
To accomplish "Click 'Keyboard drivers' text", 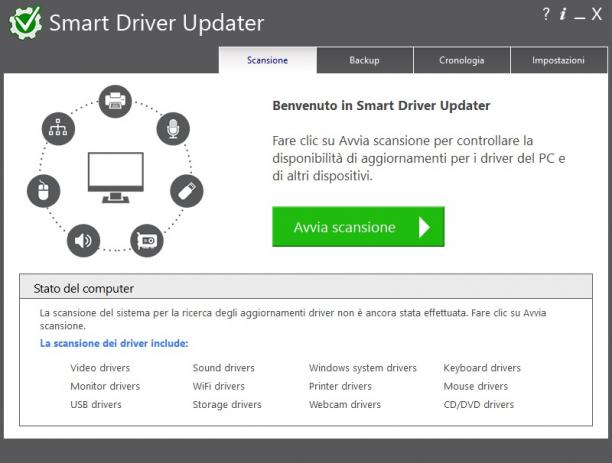I will click(482, 368).
